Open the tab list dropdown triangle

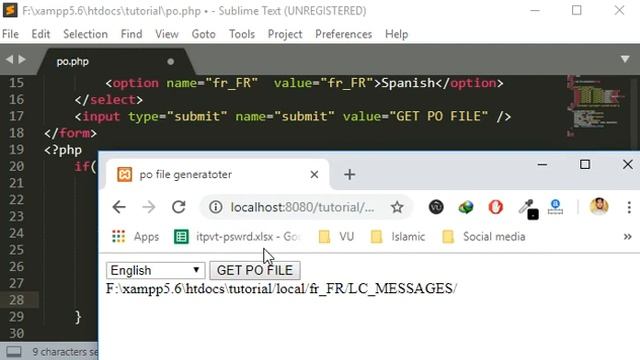click(625, 60)
